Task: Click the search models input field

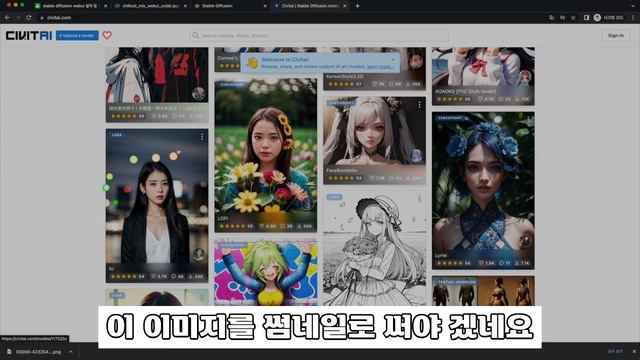Action: 319,36
